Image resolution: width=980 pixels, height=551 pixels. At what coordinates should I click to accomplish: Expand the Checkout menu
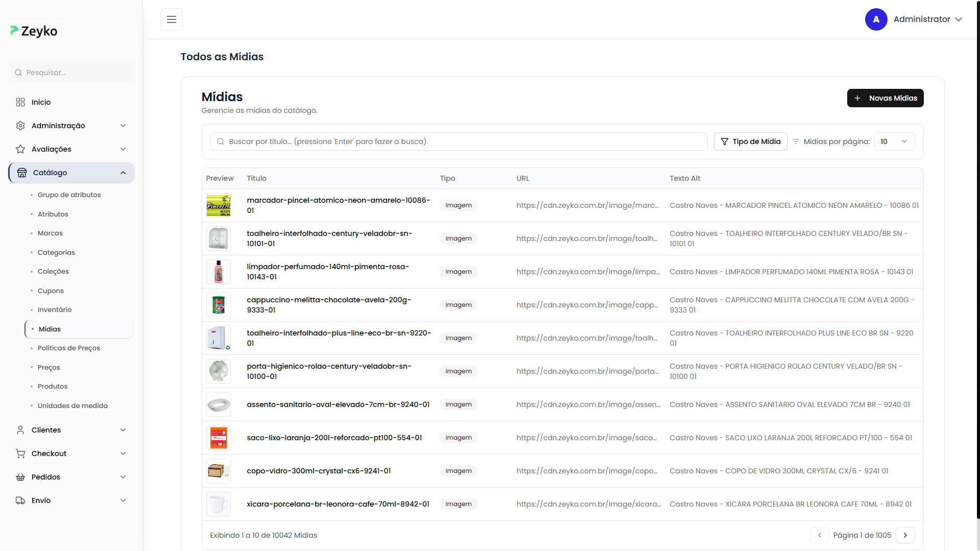tap(123, 453)
